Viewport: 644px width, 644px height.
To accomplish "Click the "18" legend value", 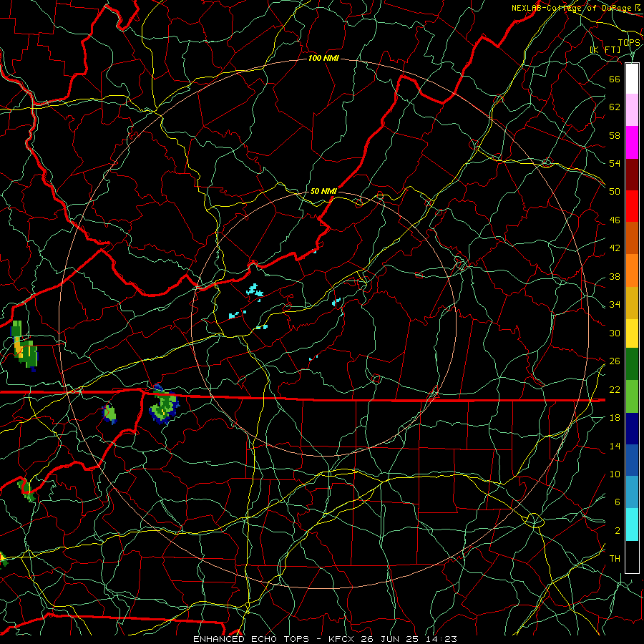I will (x=615, y=418).
